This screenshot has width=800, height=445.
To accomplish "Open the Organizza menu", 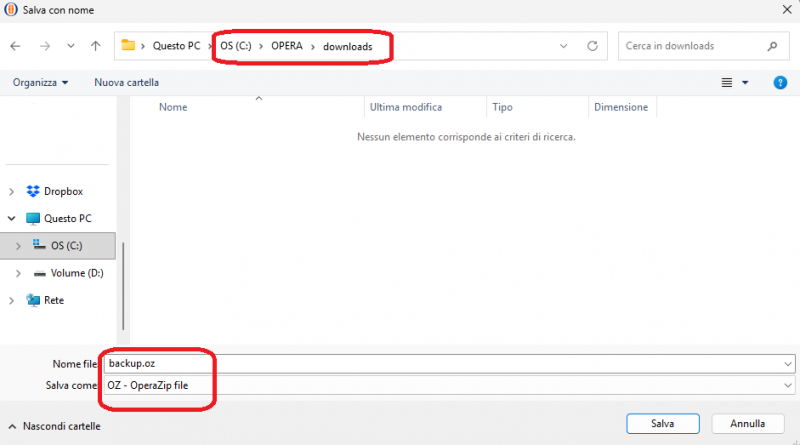I will [40, 82].
